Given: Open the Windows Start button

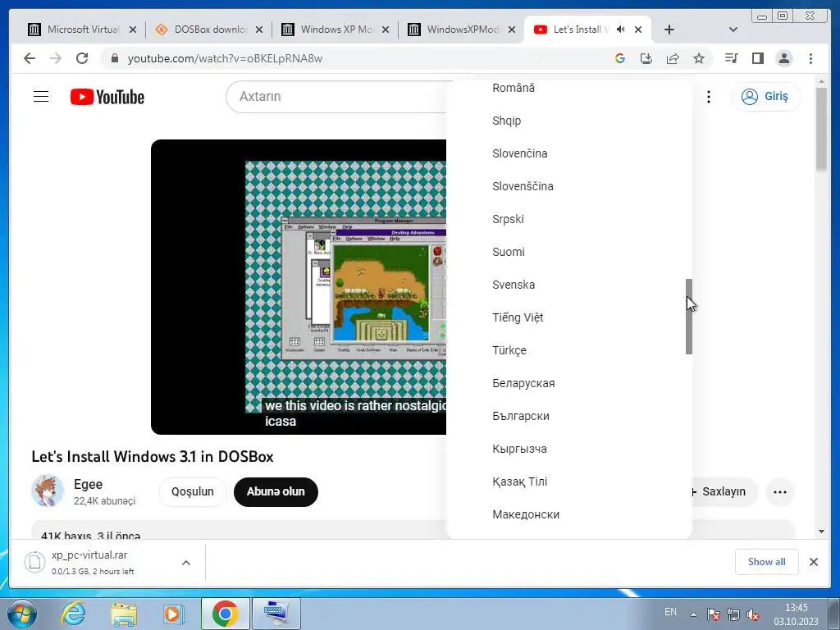Looking at the screenshot, I should (22, 614).
